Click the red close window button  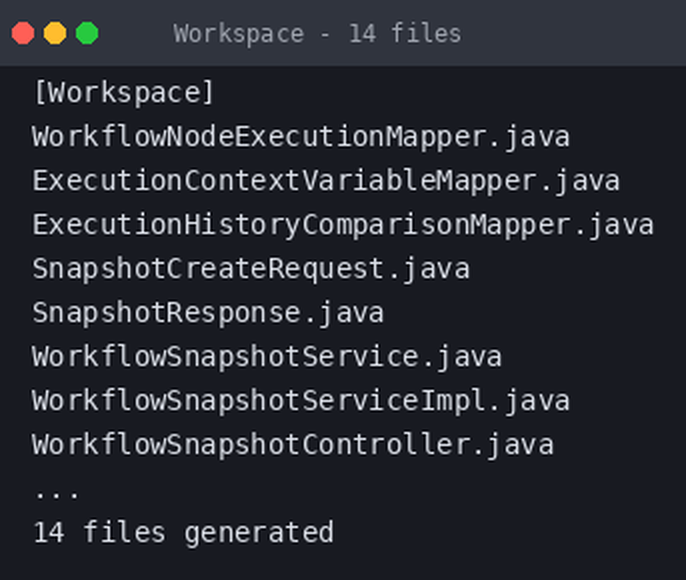pos(23,33)
